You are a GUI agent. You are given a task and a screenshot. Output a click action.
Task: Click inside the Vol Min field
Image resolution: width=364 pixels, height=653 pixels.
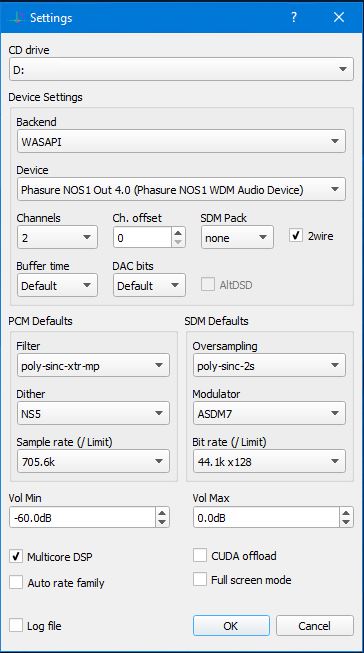coord(82,518)
